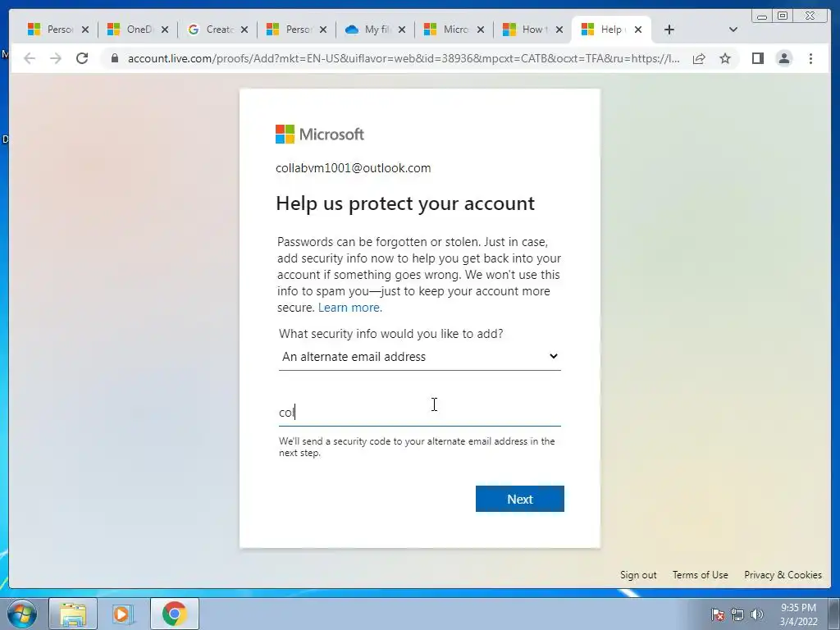Screen dimensions: 840x630
Task: Click the taskbar clock showing 9:35 PM
Action: (x=798, y=614)
